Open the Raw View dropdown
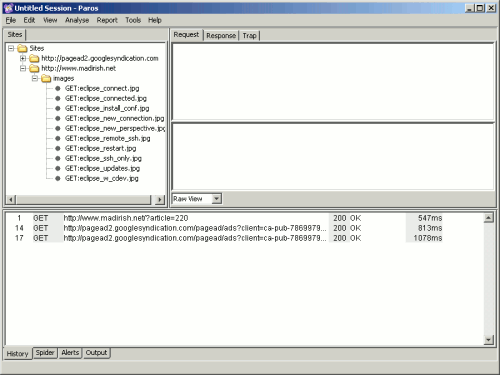 217,199
